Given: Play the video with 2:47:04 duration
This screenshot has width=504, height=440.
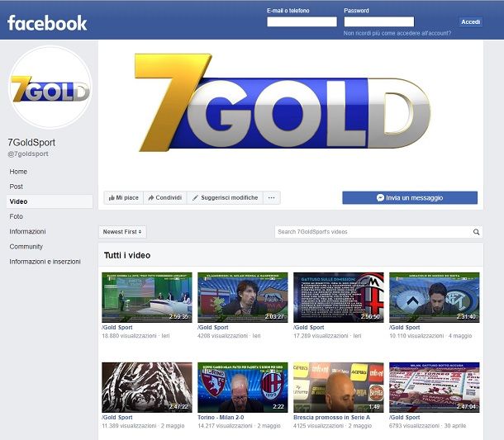Looking at the screenshot, I should pos(435,387).
